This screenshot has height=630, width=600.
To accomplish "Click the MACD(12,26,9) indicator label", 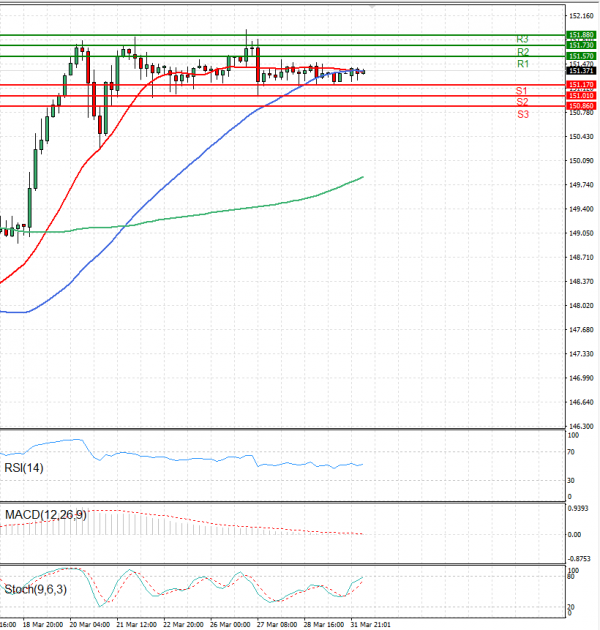I will click(x=45, y=515).
